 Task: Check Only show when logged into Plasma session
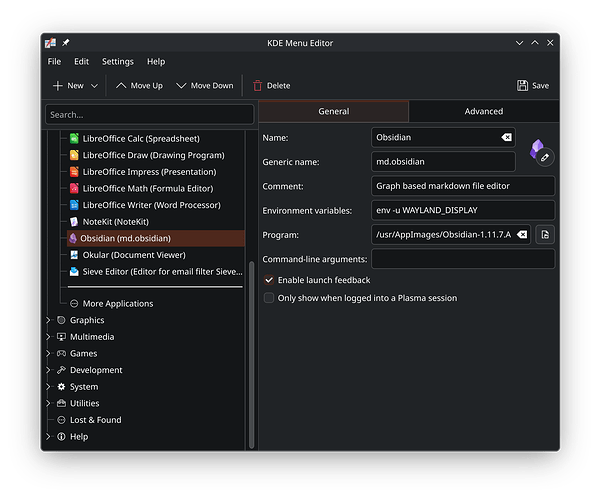(x=269, y=298)
